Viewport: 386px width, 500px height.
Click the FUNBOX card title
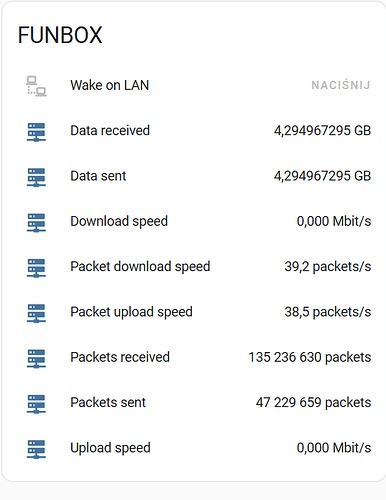coord(60,35)
